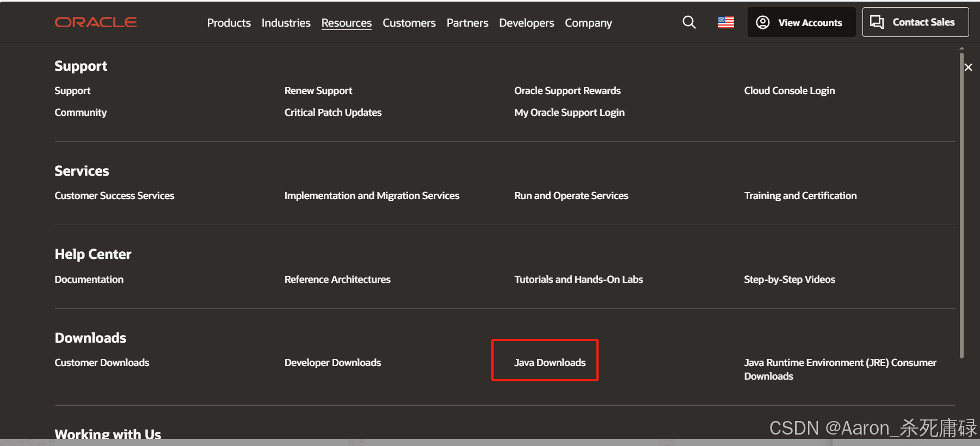Open the Products menu

pyautogui.click(x=229, y=23)
